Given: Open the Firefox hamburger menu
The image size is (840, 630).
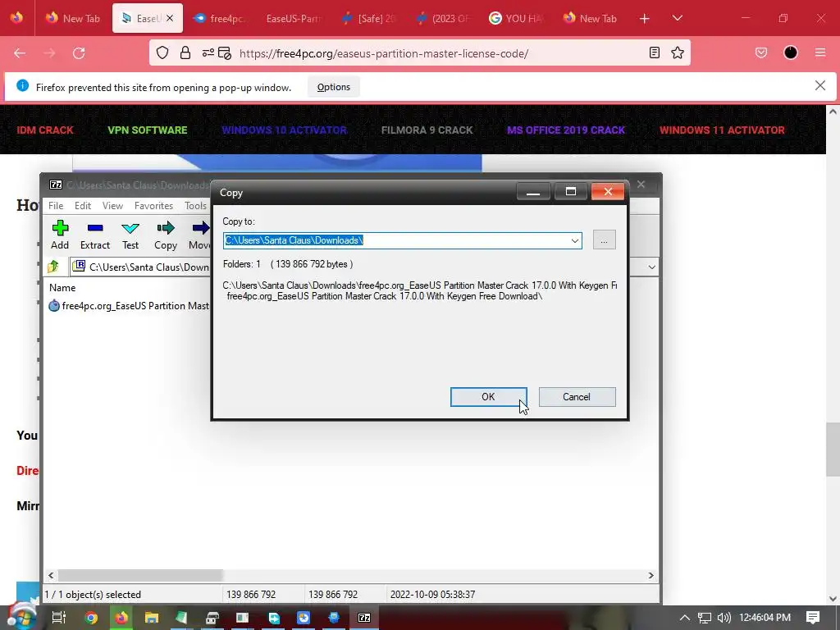Looking at the screenshot, I should 820,52.
